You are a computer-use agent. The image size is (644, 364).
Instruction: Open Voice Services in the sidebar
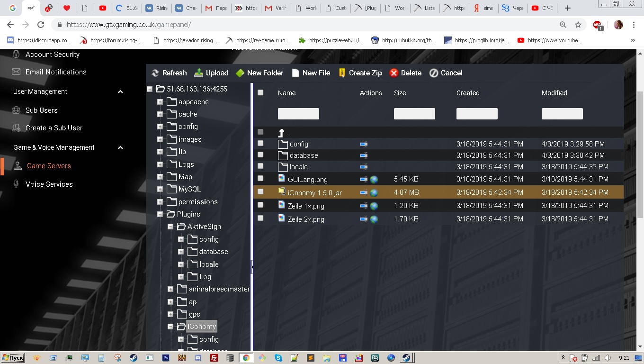[49, 184]
